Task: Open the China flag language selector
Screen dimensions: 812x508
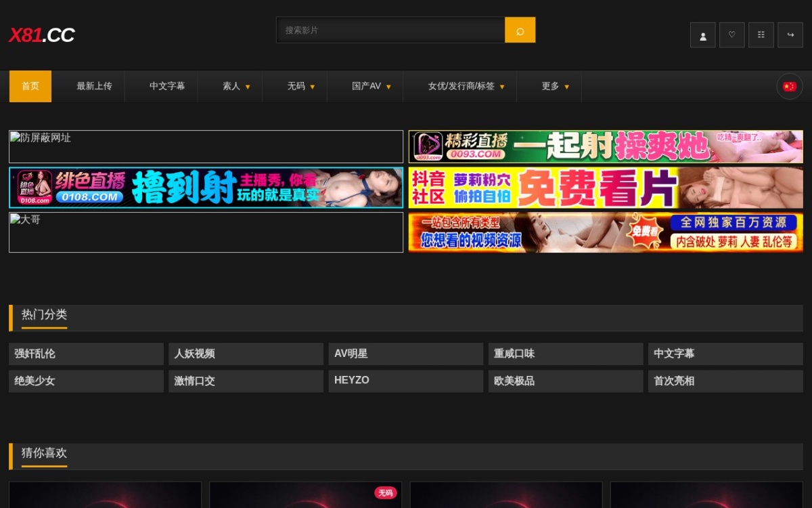Action: tap(789, 87)
